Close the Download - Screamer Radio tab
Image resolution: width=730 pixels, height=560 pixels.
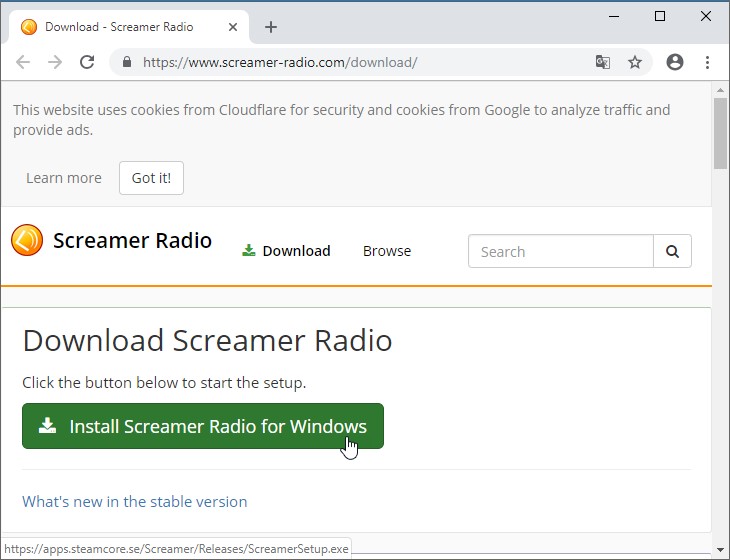point(232,27)
